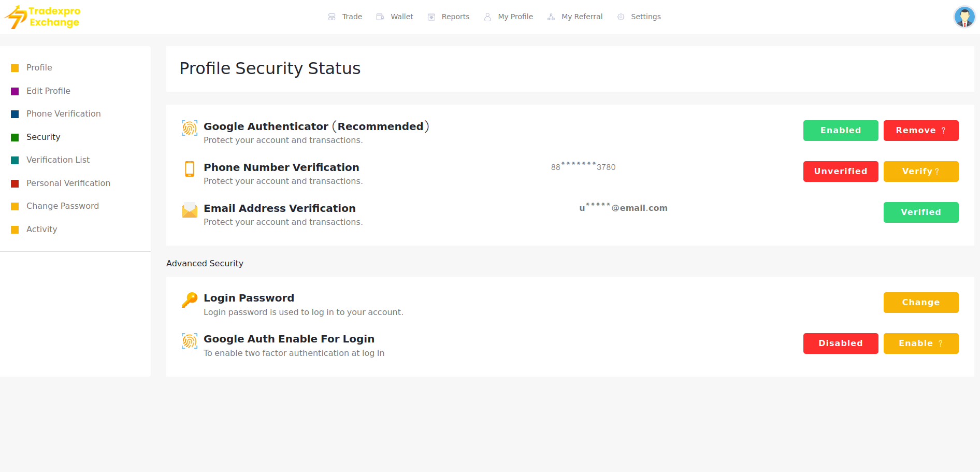Viewport: 980px width, 472px height.
Task: Open the user avatar in the header
Action: point(964,17)
